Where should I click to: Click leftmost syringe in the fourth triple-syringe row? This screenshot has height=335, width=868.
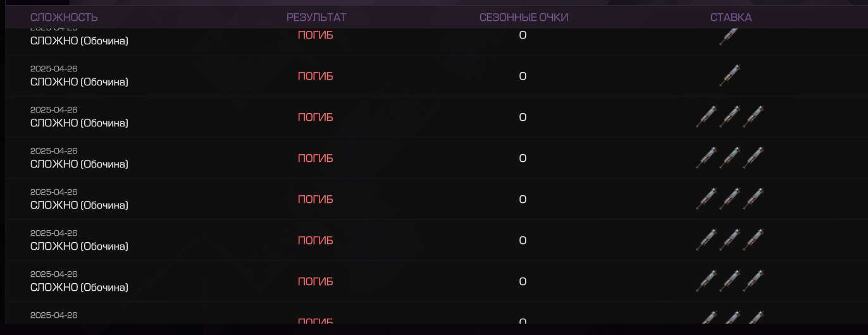707,240
